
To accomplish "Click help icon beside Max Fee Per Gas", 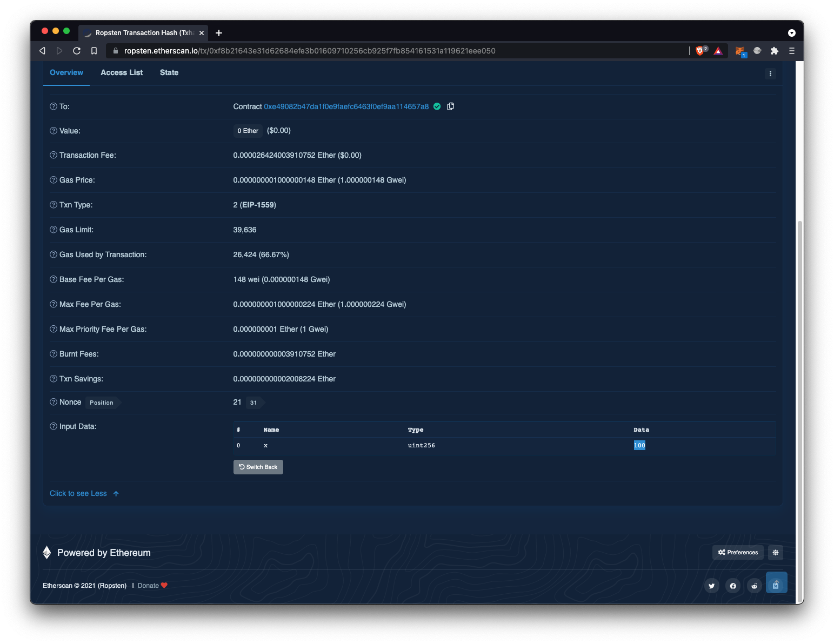I will 54,304.
